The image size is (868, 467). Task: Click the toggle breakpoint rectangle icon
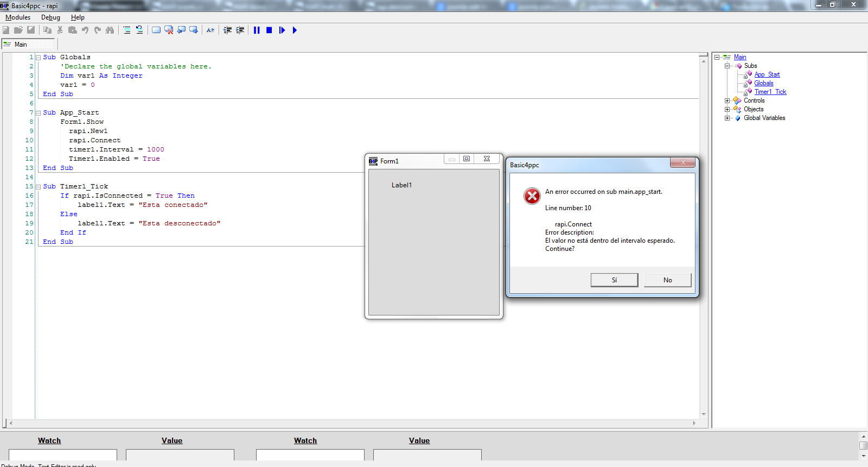click(x=156, y=30)
